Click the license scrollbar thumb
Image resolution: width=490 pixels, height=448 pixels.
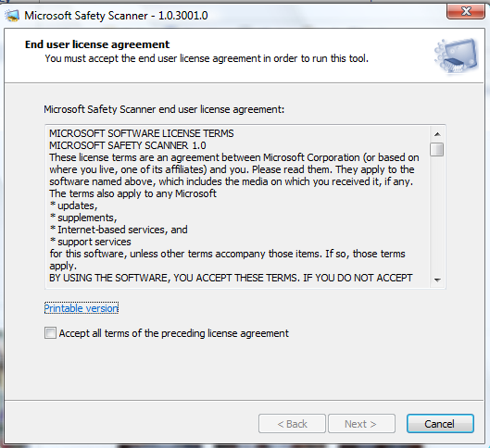click(x=437, y=149)
